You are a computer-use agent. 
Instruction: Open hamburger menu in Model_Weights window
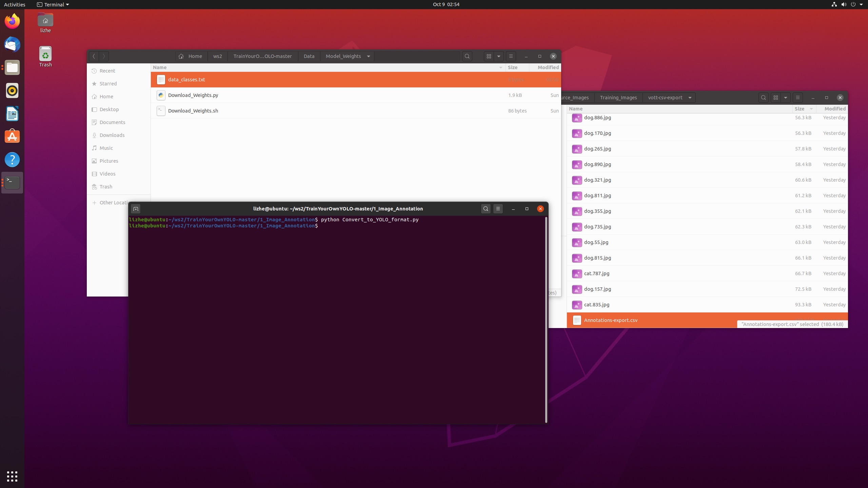tap(511, 56)
